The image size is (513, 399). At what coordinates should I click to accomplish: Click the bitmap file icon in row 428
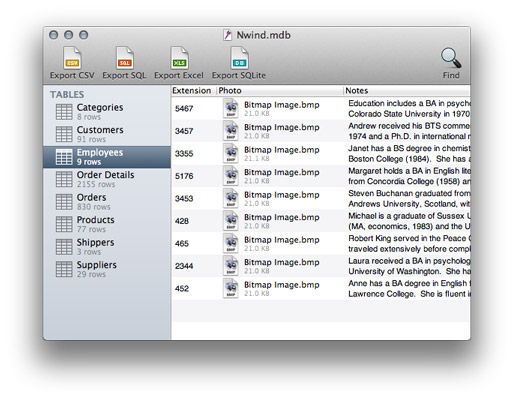point(231,221)
